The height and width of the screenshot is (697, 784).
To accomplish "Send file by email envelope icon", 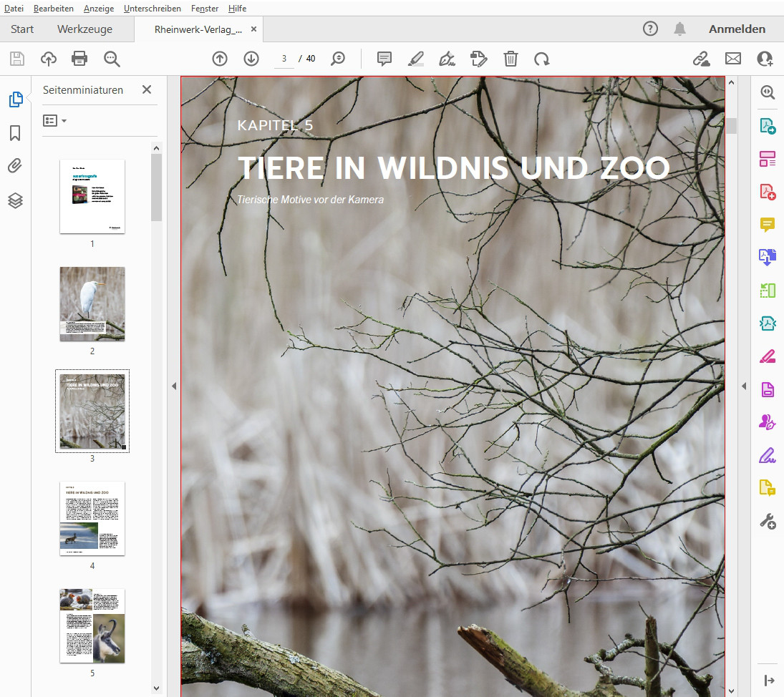I will (x=733, y=59).
